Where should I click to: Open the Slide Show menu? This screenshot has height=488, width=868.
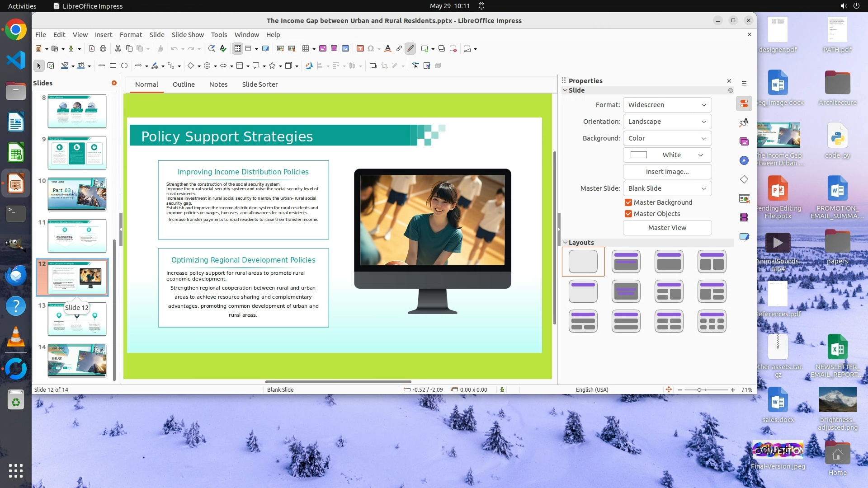point(188,35)
